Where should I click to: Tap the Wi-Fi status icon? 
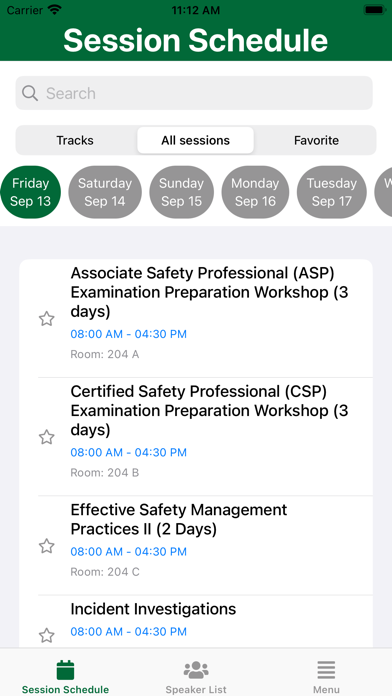pyautogui.click(x=55, y=10)
